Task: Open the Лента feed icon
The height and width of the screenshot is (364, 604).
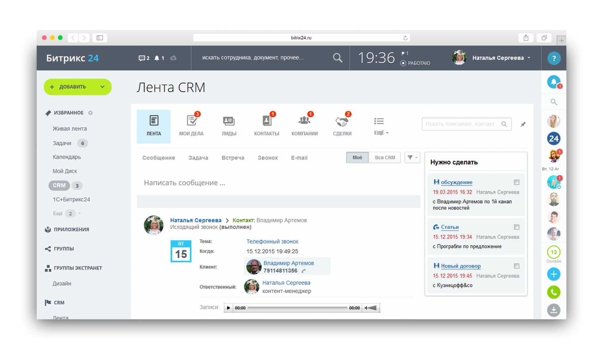Action: (154, 126)
